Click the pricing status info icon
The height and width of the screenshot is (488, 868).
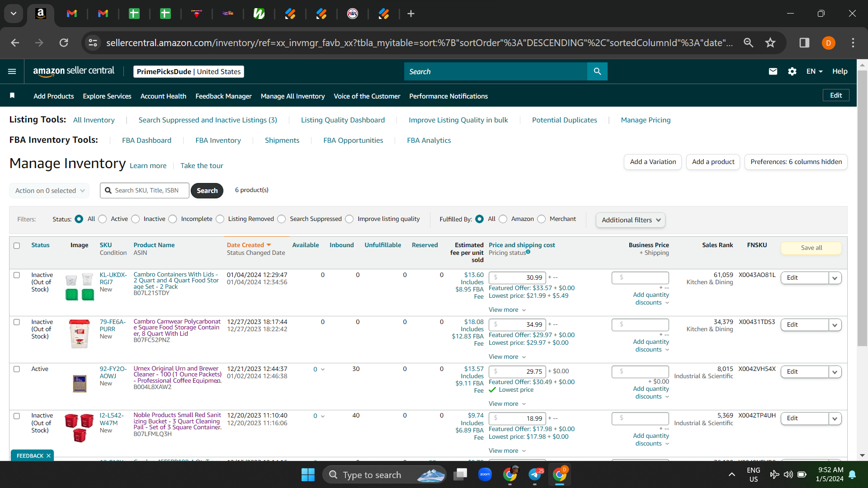coord(528,252)
